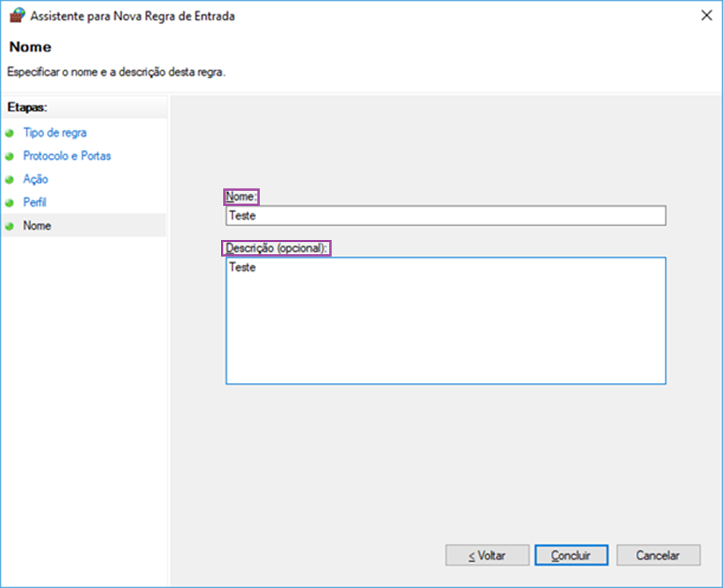Click the "Nome:" field label
The height and width of the screenshot is (588, 723).
click(x=242, y=197)
